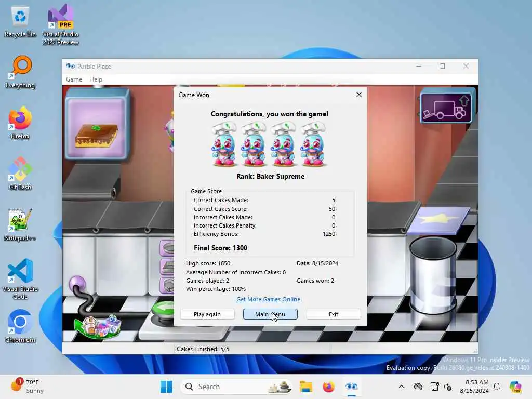Select the hexagon-shaped cake pan button

tap(168, 285)
